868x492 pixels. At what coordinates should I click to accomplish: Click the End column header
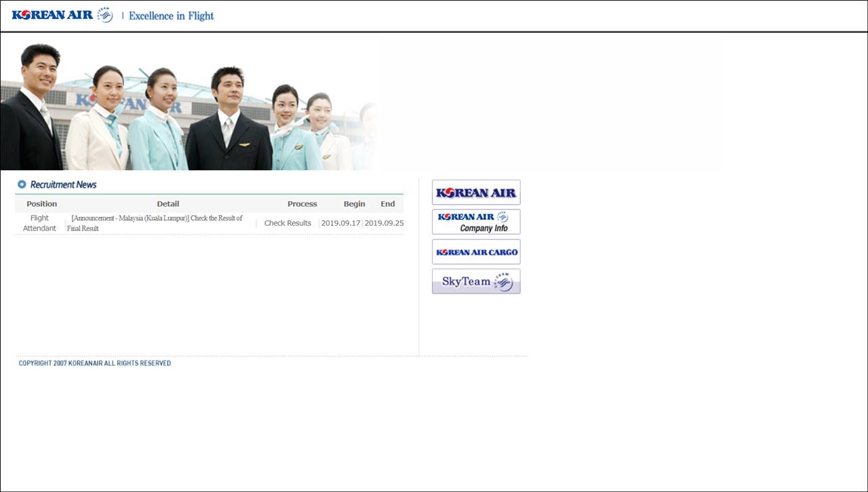click(387, 203)
